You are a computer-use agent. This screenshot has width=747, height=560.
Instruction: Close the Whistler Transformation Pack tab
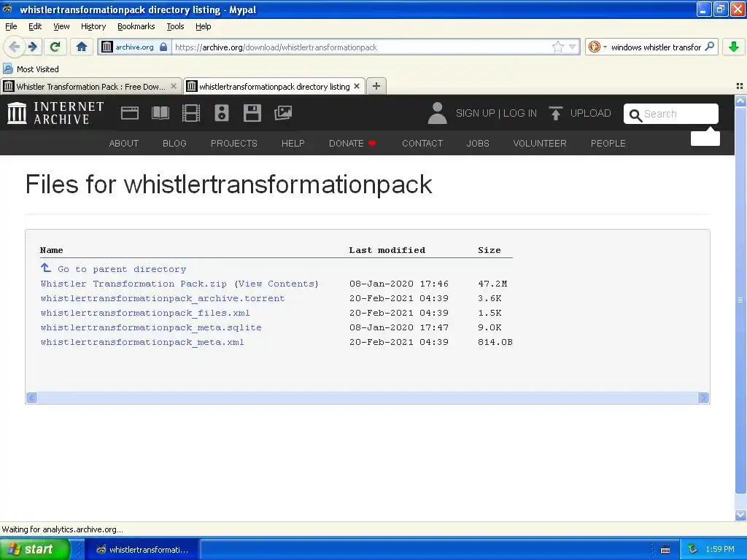click(x=174, y=86)
